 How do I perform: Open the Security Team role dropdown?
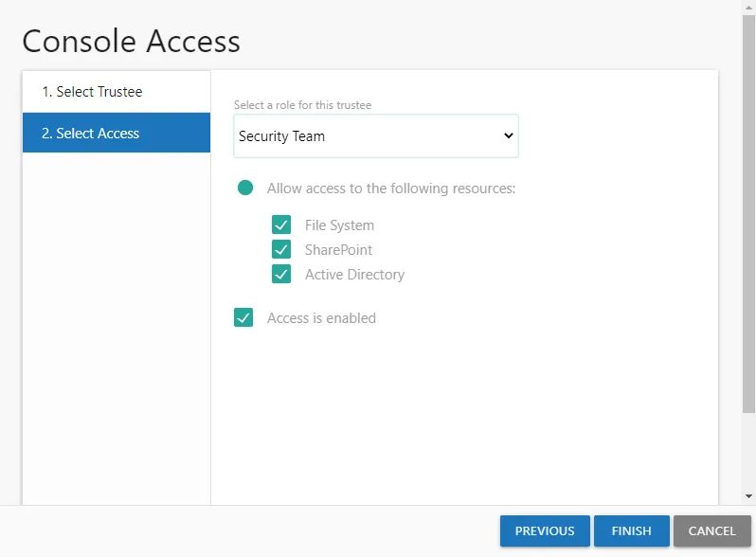(375, 136)
